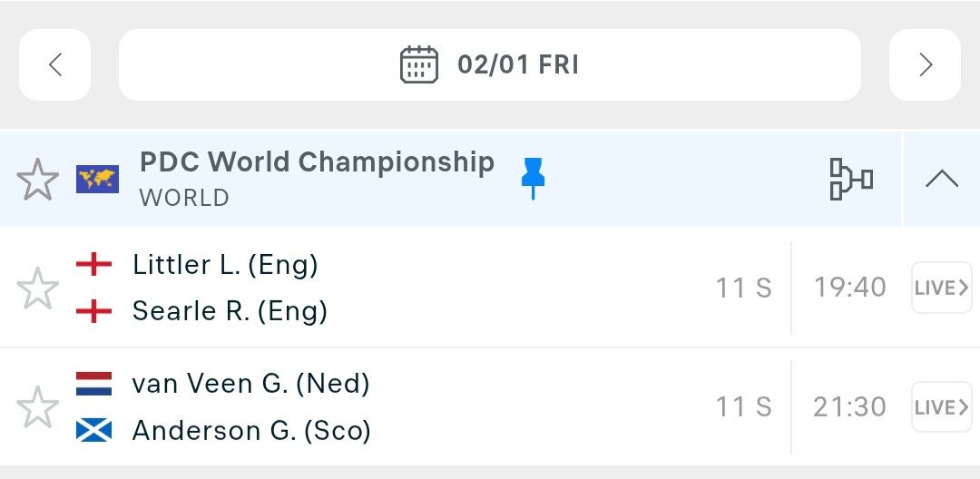The height and width of the screenshot is (479, 980).
Task: Select van Veen G. (Ned) player name
Action: (250, 384)
